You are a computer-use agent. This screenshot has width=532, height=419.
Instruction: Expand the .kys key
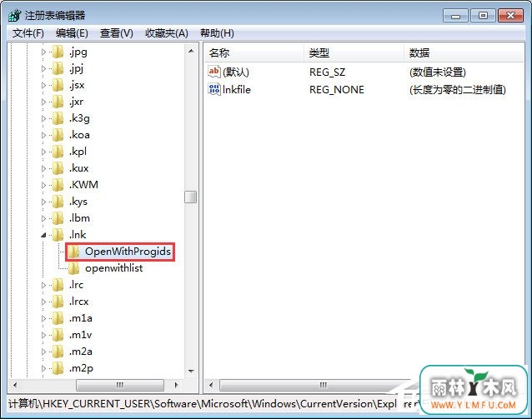tap(43, 202)
